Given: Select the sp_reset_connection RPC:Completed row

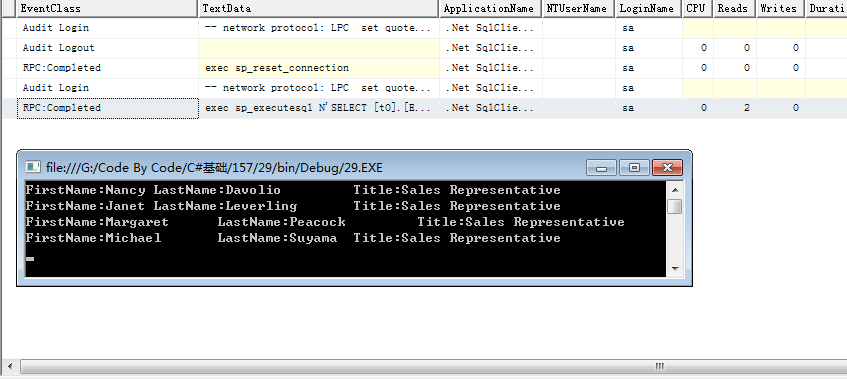Looking at the screenshot, I should [x=424, y=67].
